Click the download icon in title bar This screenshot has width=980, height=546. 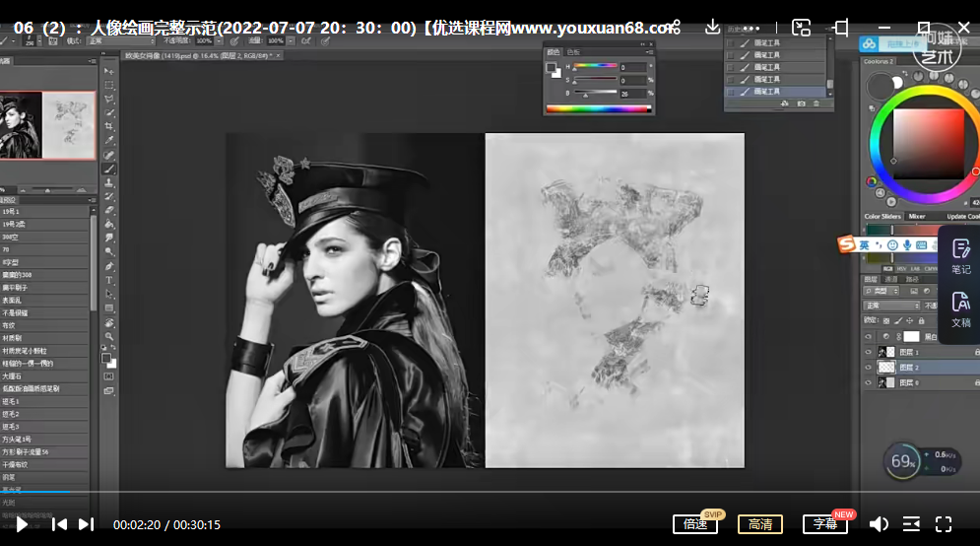(x=713, y=28)
